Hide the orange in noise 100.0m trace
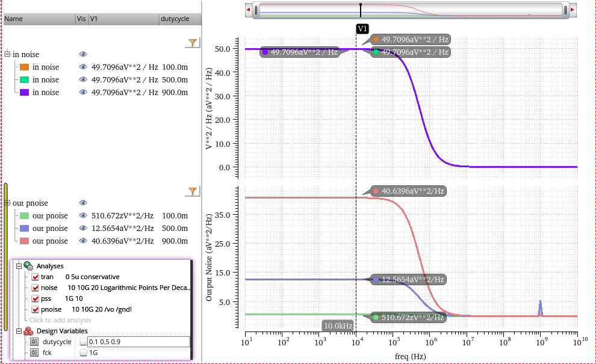The height and width of the screenshot is (364, 596). [83, 67]
